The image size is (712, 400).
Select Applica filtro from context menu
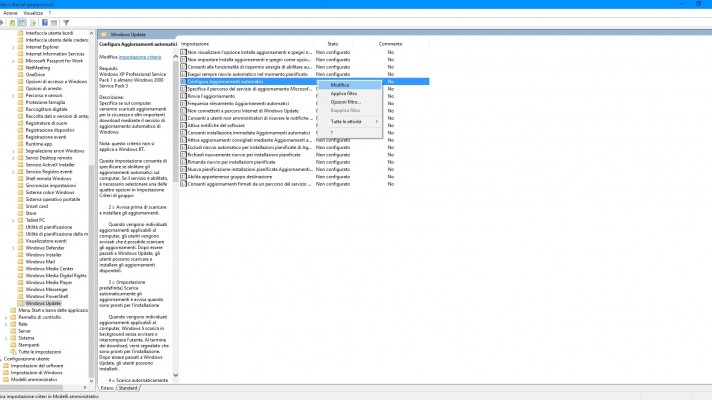coord(345,93)
